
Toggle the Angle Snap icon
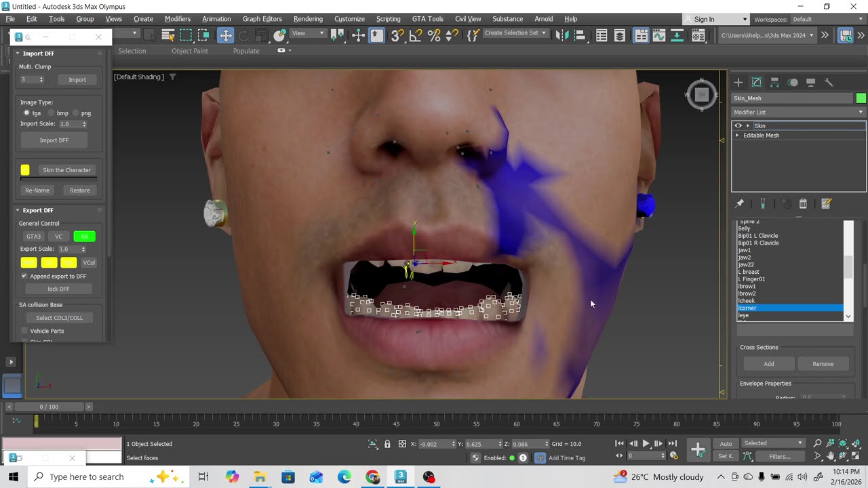pos(416,35)
